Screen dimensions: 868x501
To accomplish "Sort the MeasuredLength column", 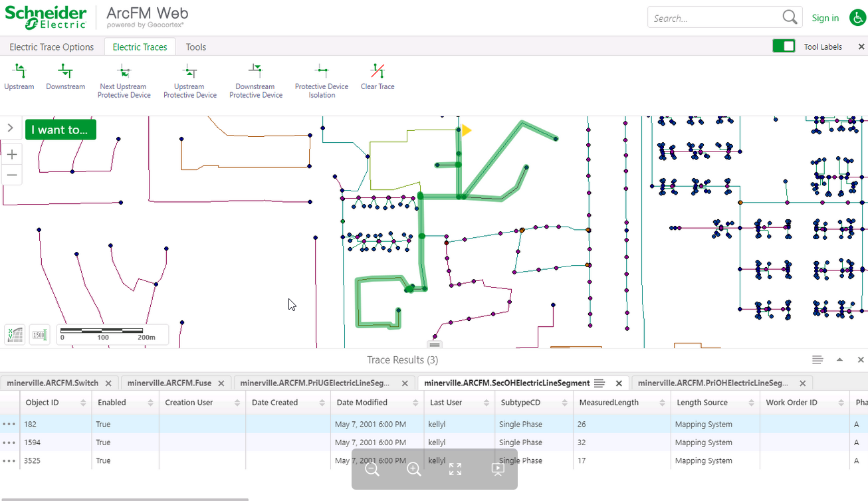I will click(661, 402).
